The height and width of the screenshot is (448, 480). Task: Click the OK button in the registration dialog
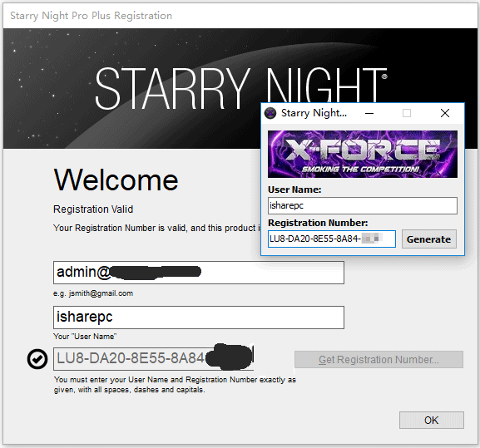pos(431,421)
